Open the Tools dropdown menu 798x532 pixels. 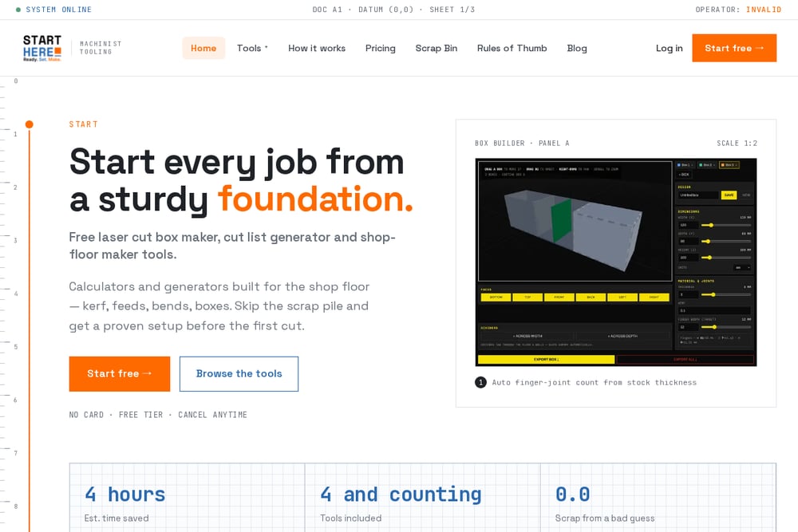(x=252, y=49)
